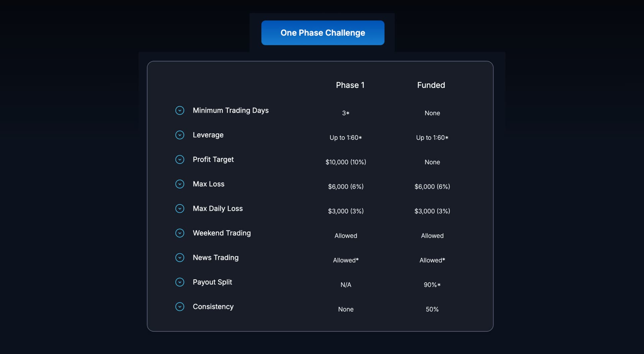This screenshot has height=354, width=644.
Task: Click the Phase 1 column header
Action: [350, 85]
